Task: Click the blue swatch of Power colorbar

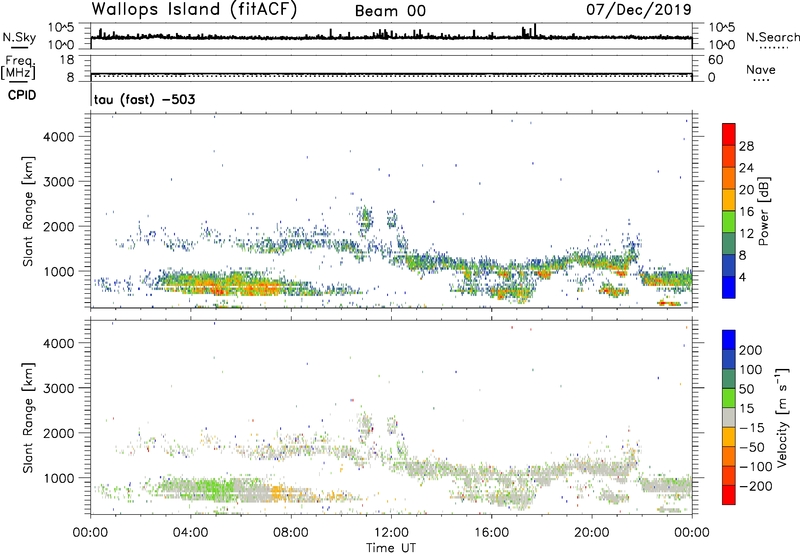Action: [x=729, y=287]
